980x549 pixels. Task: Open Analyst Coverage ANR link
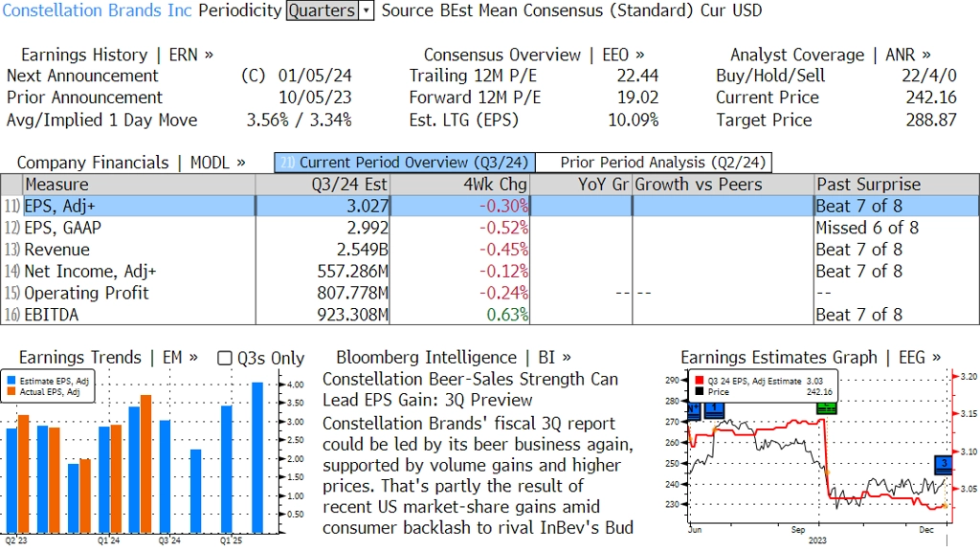[x=831, y=55]
